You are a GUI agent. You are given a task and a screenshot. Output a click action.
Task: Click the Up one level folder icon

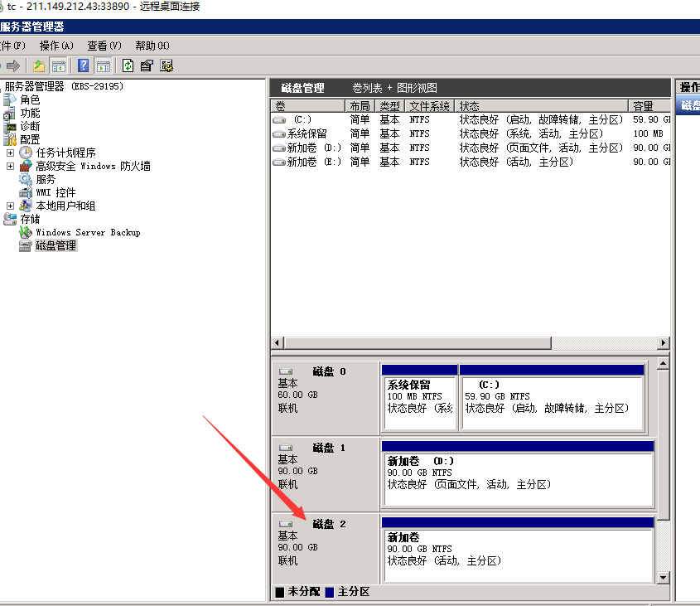point(39,65)
